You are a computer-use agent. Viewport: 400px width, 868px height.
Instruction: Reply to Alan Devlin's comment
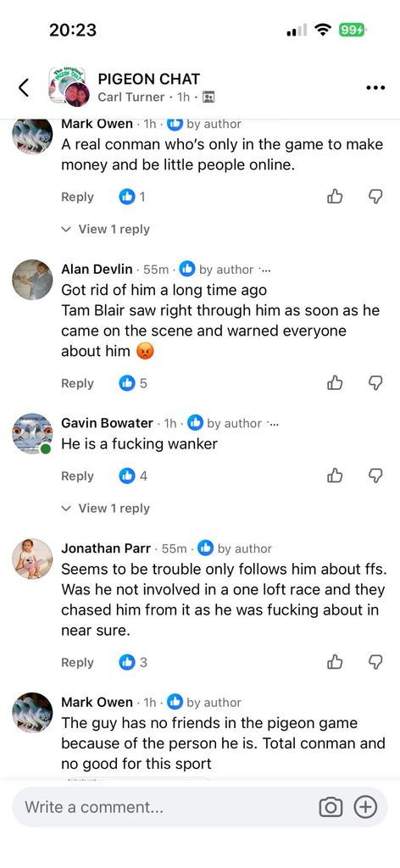pyautogui.click(x=77, y=383)
